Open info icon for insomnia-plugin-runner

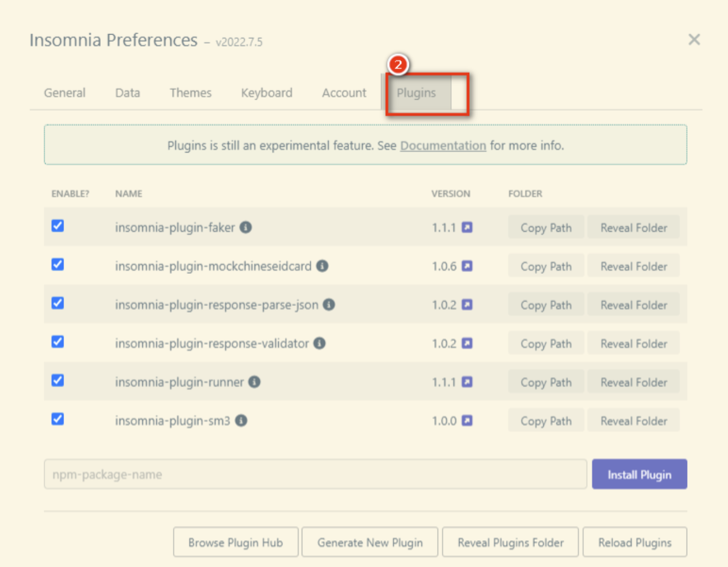(x=255, y=382)
